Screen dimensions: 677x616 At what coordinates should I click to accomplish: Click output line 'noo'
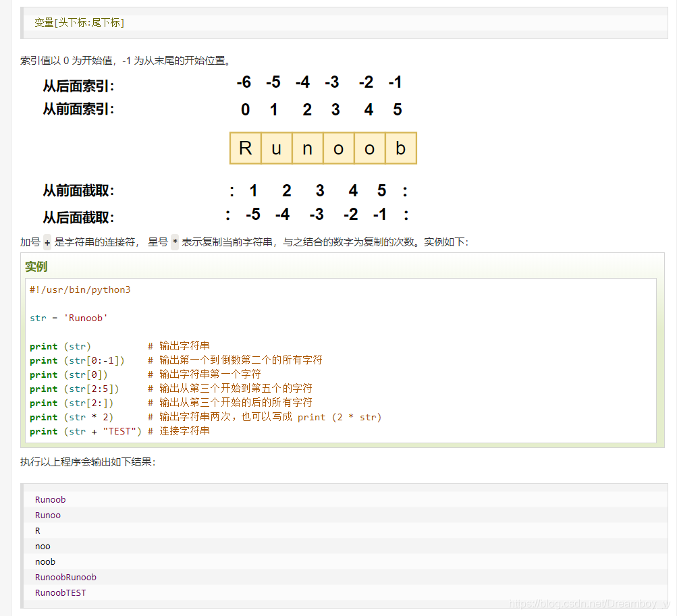[x=43, y=546]
